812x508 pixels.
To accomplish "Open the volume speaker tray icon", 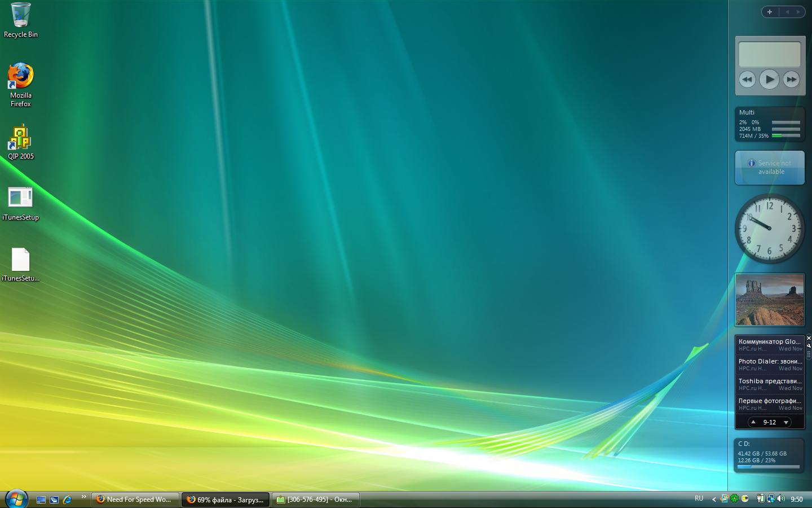I will (781, 498).
